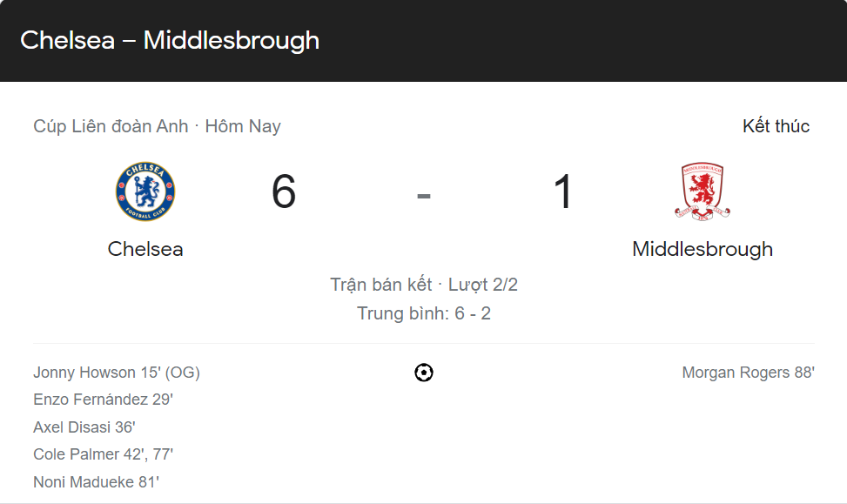This screenshot has width=847, height=504.
Task: Open the Chelsea – Middlesbrough header title
Action: click(x=170, y=41)
